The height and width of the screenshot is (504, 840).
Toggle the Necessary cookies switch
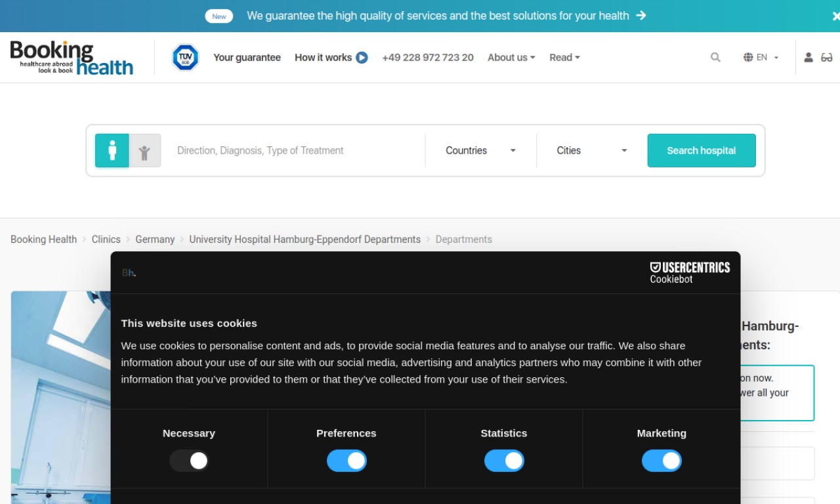tap(189, 461)
